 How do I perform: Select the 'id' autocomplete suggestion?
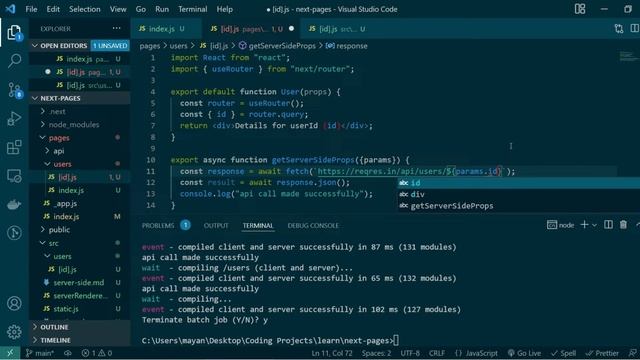[x=519, y=183]
